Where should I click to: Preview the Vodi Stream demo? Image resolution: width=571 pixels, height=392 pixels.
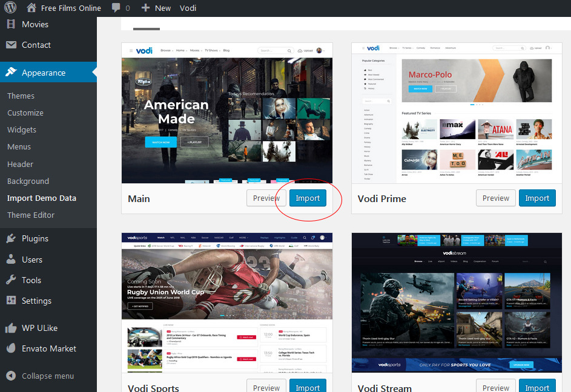pos(496,386)
